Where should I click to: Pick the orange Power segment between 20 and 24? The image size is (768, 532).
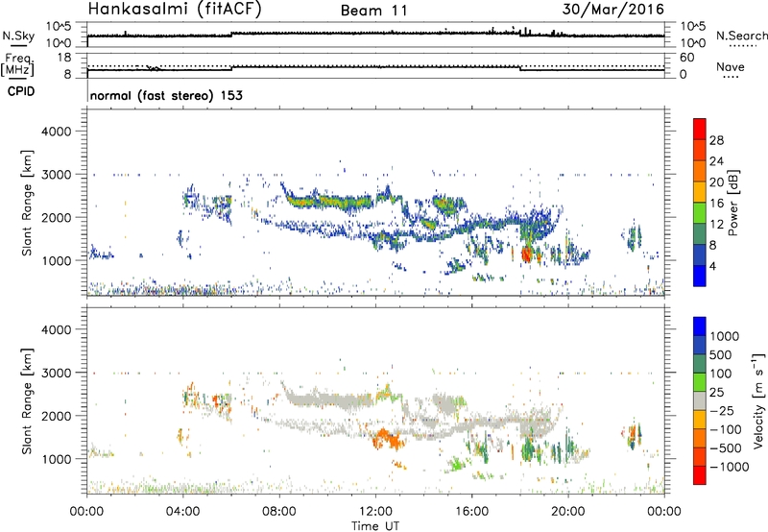700,171
